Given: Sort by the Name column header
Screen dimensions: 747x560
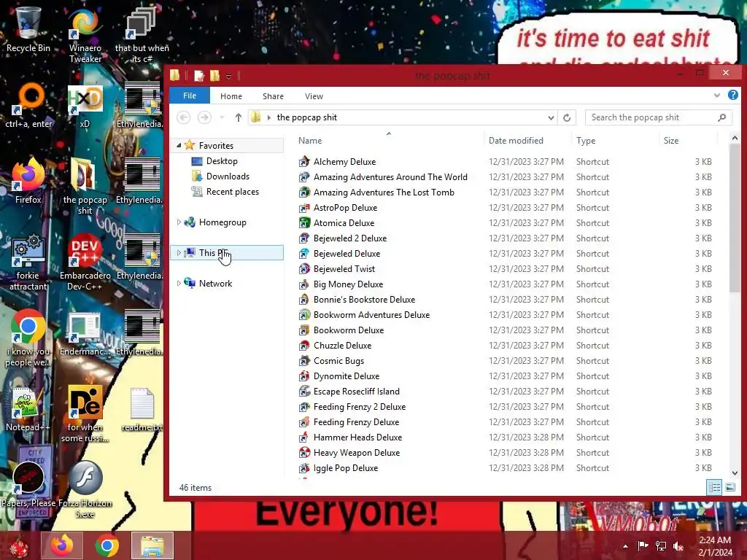Looking at the screenshot, I should (389, 141).
